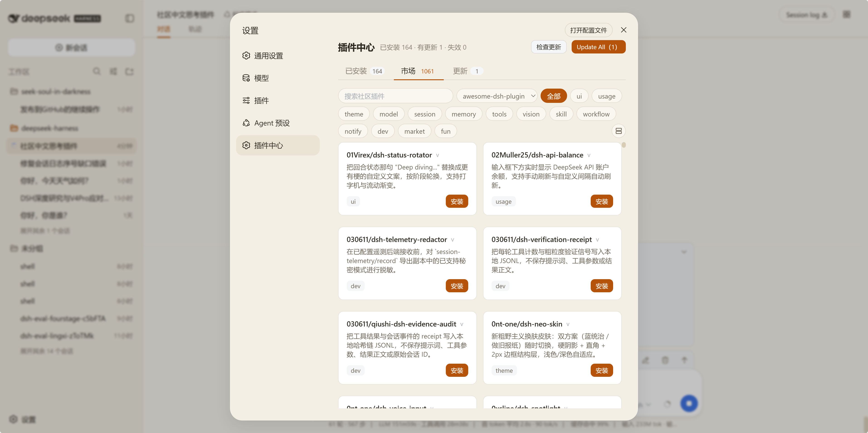Expand the version chevron of 030611/qiushi-dsh-evidence-audit
This screenshot has height=433, width=868.
462,324
